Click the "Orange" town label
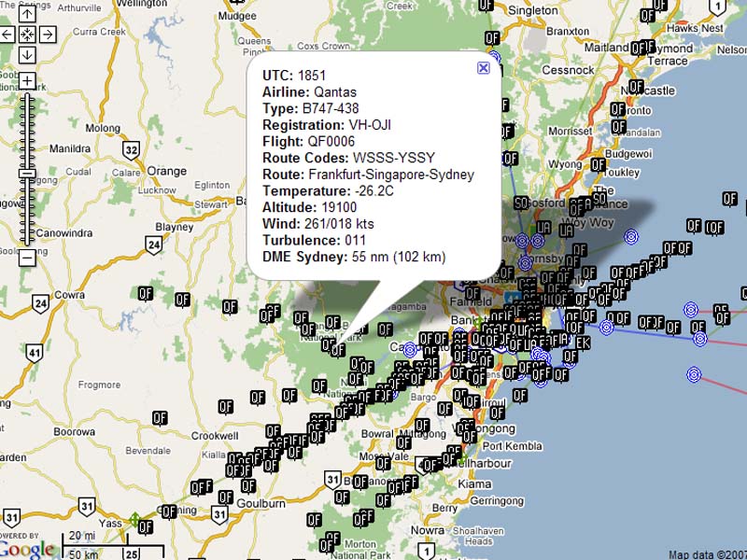Screen dimensions: 747x560 [x=167, y=171]
